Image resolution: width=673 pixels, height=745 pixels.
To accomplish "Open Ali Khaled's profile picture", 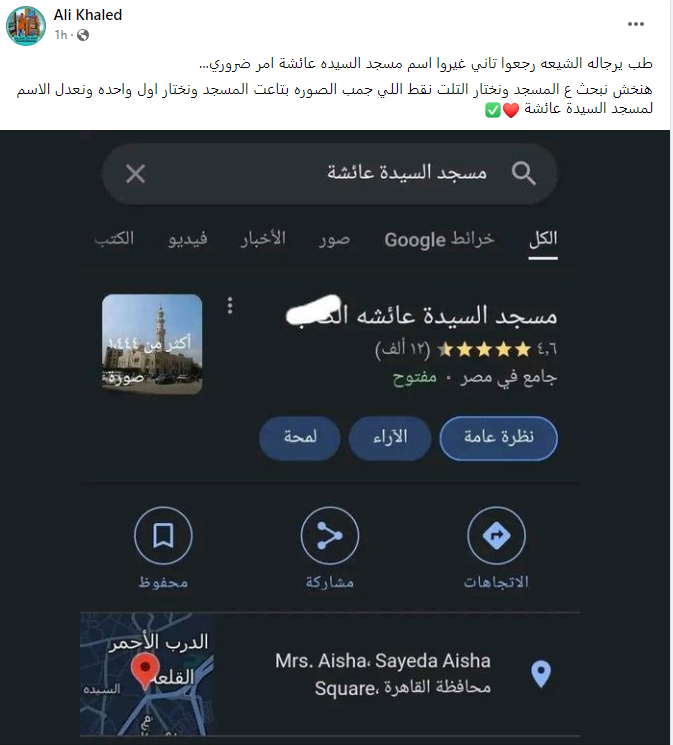I will (x=26, y=26).
